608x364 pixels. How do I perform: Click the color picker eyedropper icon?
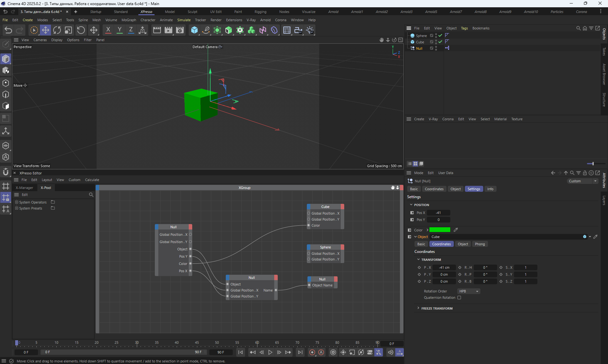[456, 230]
